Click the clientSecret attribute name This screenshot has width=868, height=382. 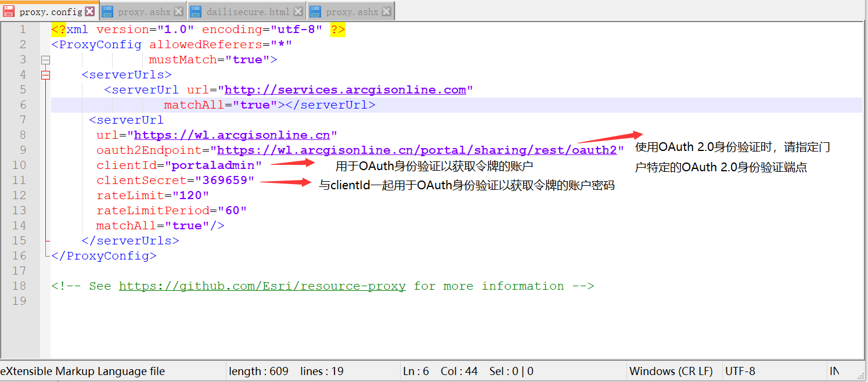(x=142, y=181)
